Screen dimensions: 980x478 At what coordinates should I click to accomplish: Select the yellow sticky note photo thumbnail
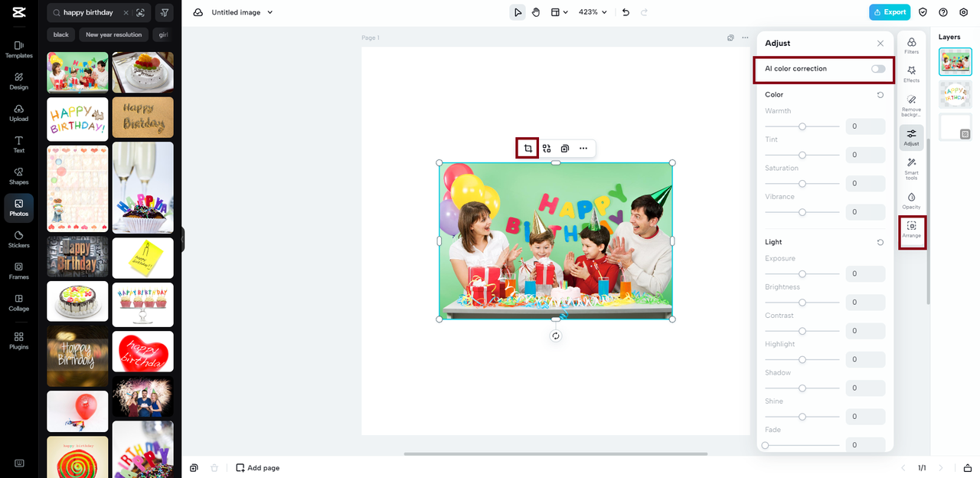[143, 258]
